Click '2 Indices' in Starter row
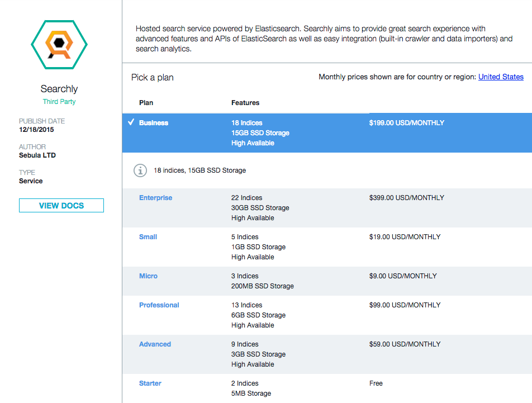The height and width of the screenshot is (403, 532). (x=245, y=383)
